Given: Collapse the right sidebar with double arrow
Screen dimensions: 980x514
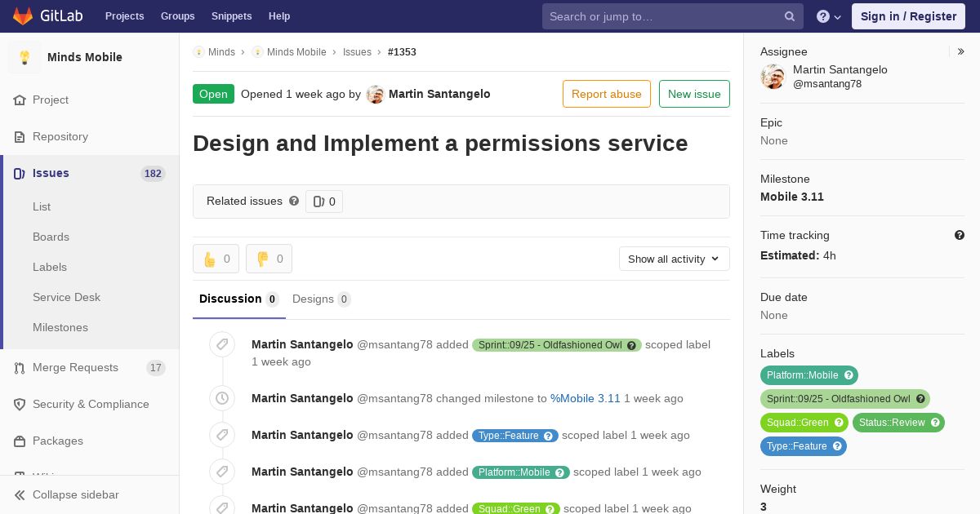Looking at the screenshot, I should click(x=961, y=51).
